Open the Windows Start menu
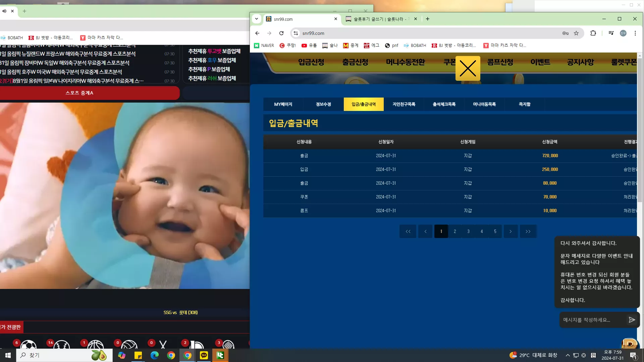Image resolution: width=644 pixels, height=362 pixels. click(8, 355)
